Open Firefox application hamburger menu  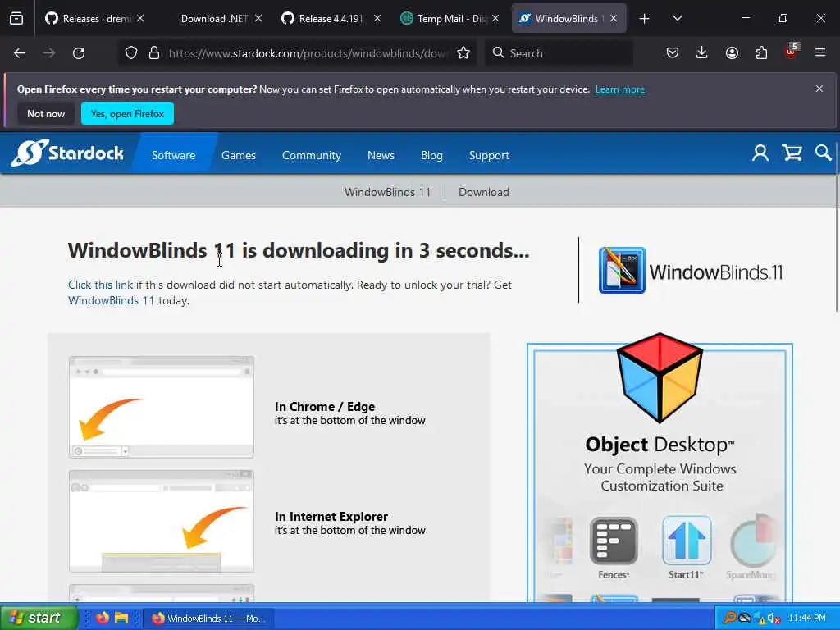[x=820, y=53]
